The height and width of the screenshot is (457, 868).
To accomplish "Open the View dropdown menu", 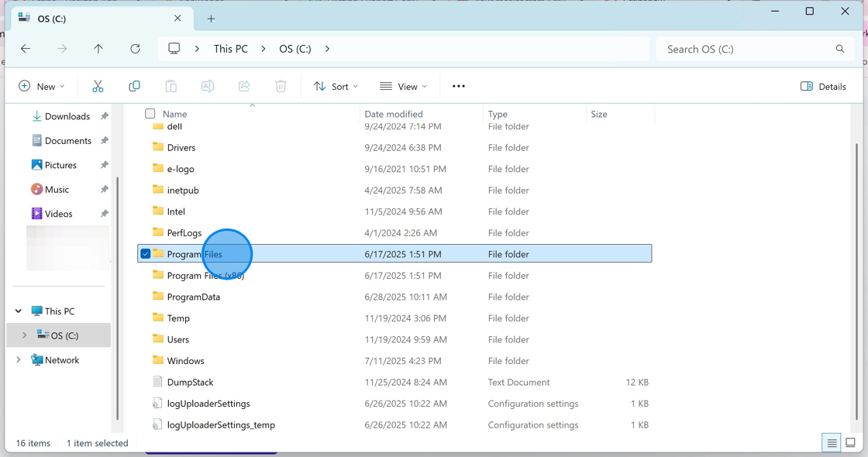I will coord(404,86).
